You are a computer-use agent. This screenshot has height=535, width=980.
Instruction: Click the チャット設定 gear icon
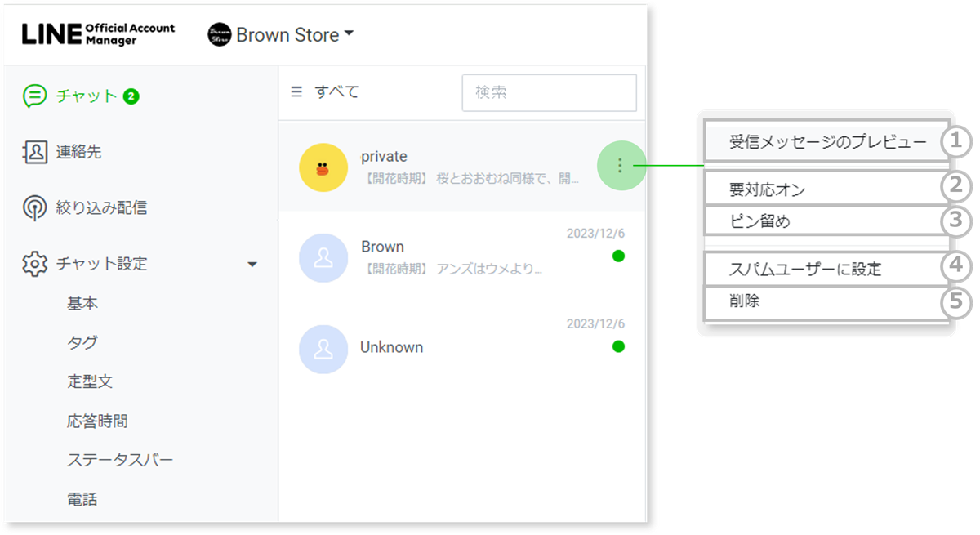(34, 264)
